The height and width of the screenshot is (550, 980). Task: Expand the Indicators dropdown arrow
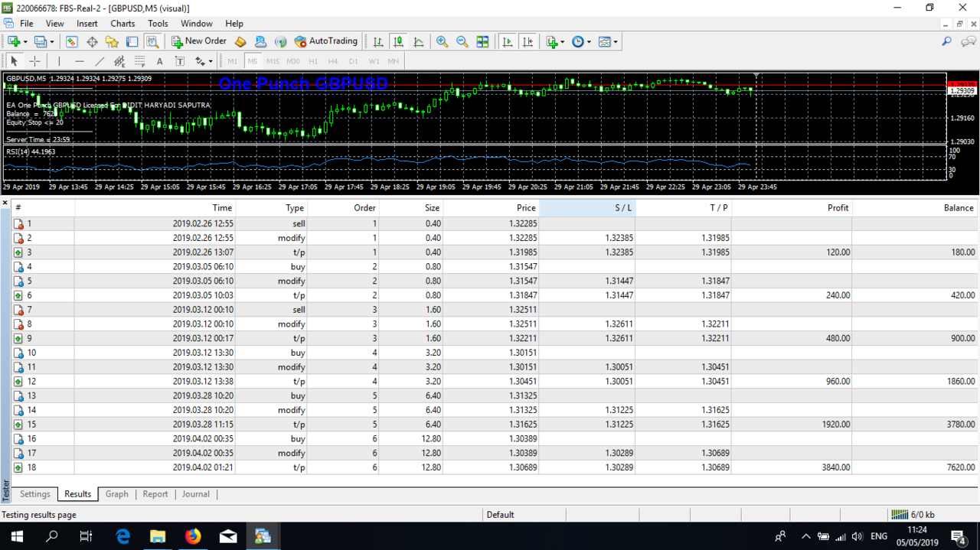563,42
